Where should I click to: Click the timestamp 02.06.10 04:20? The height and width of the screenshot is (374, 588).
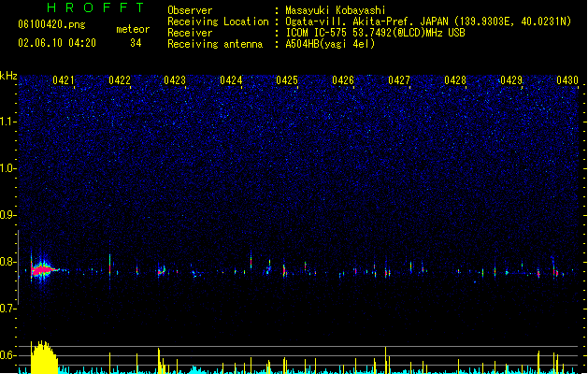(57, 43)
